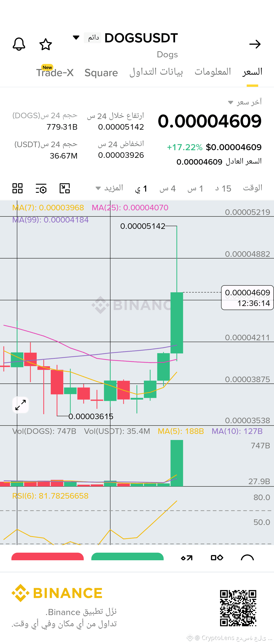The image size is (274, 644).
Task: Tap the MA(10): 127B volume label
Action: click(237, 431)
